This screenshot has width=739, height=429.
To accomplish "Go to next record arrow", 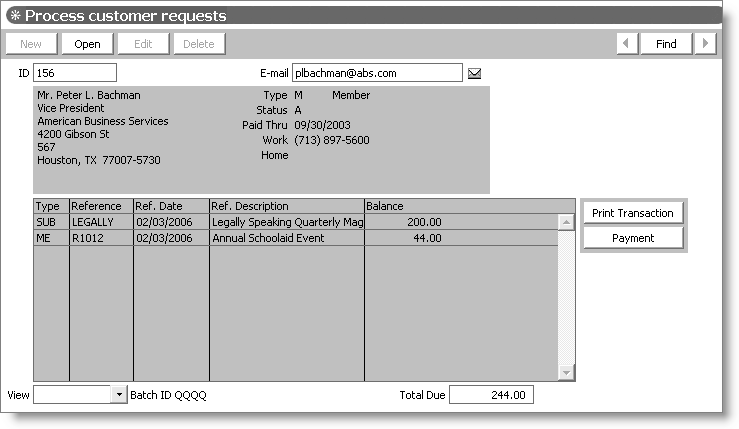I will [705, 43].
